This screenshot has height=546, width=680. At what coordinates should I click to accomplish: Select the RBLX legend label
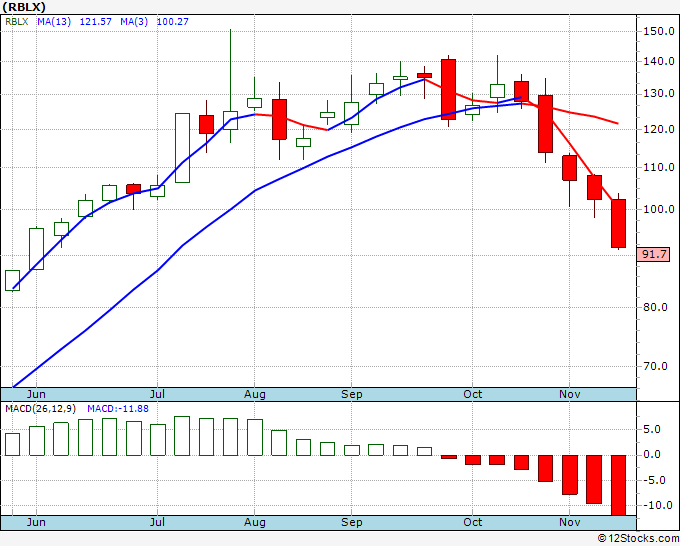pos(16,21)
